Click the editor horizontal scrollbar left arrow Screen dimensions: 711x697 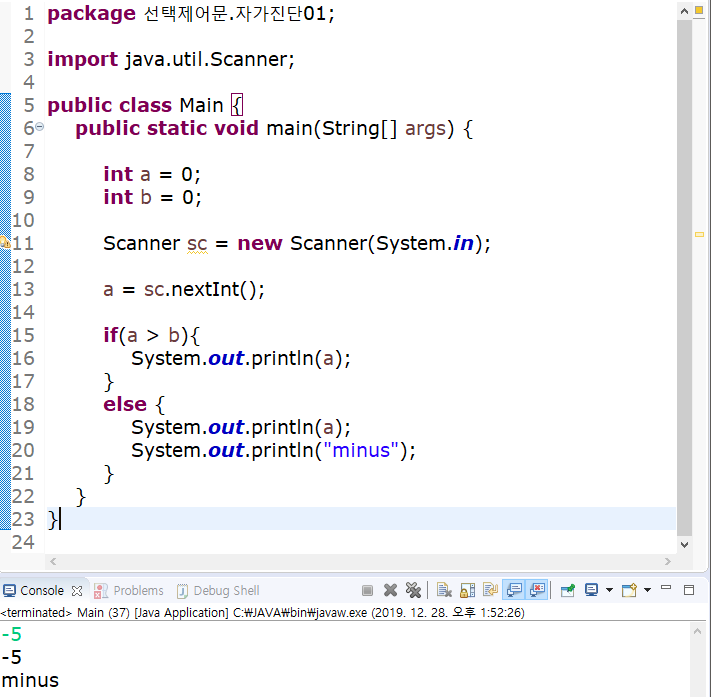[x=53, y=561]
